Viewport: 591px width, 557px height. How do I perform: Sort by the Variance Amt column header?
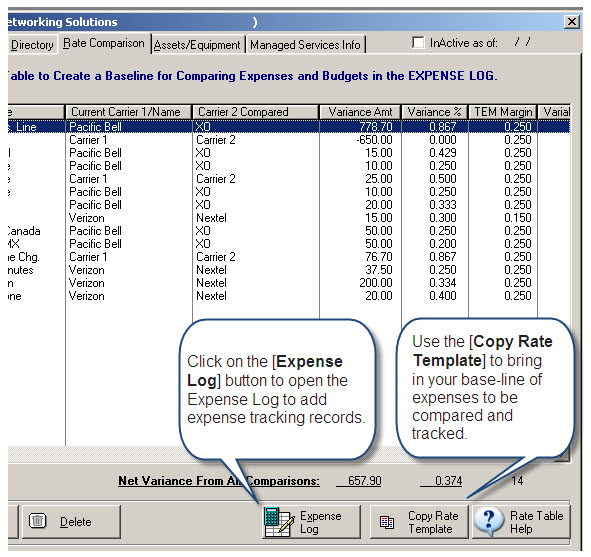tap(360, 112)
